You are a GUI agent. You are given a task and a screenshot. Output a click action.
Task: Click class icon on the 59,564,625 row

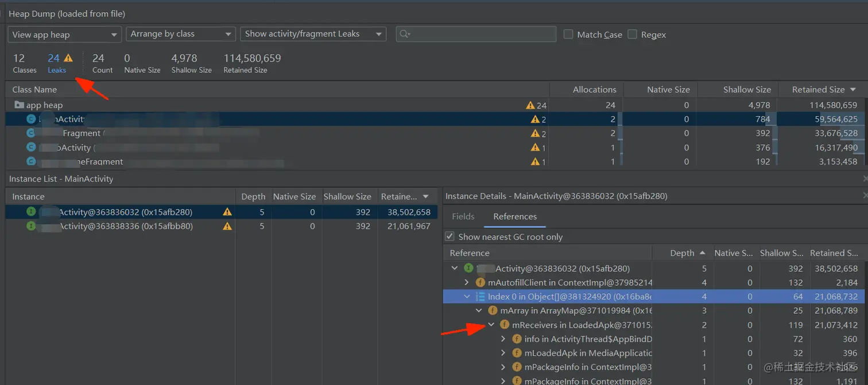(31, 119)
